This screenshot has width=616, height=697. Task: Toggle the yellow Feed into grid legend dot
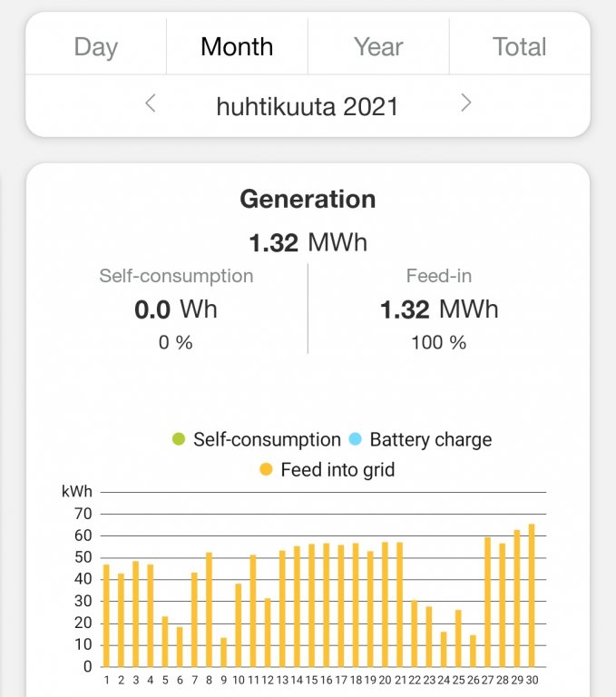click(x=266, y=470)
